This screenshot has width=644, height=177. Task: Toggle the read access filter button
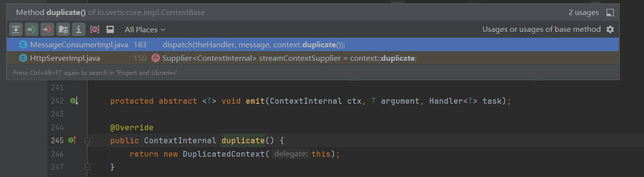32,29
